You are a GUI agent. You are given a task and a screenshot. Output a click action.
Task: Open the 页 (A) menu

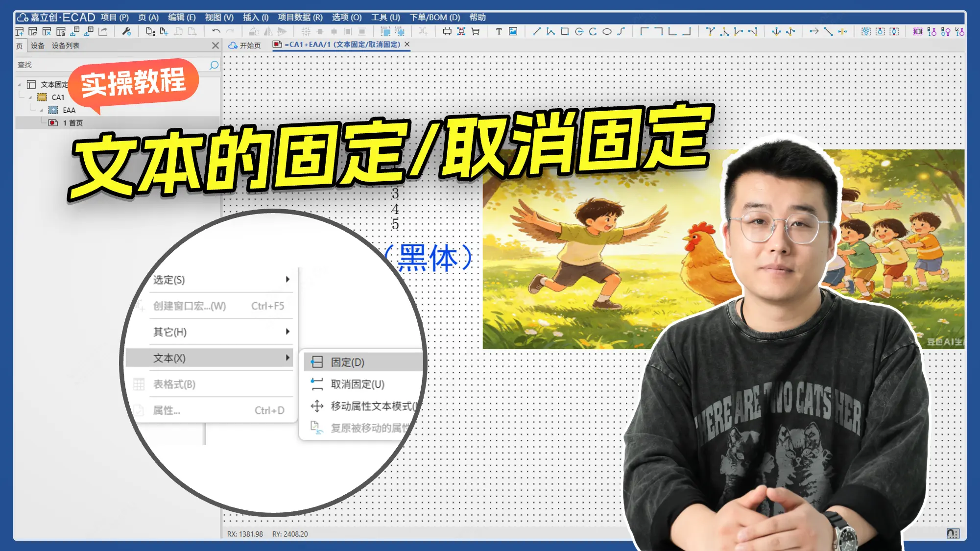click(148, 17)
